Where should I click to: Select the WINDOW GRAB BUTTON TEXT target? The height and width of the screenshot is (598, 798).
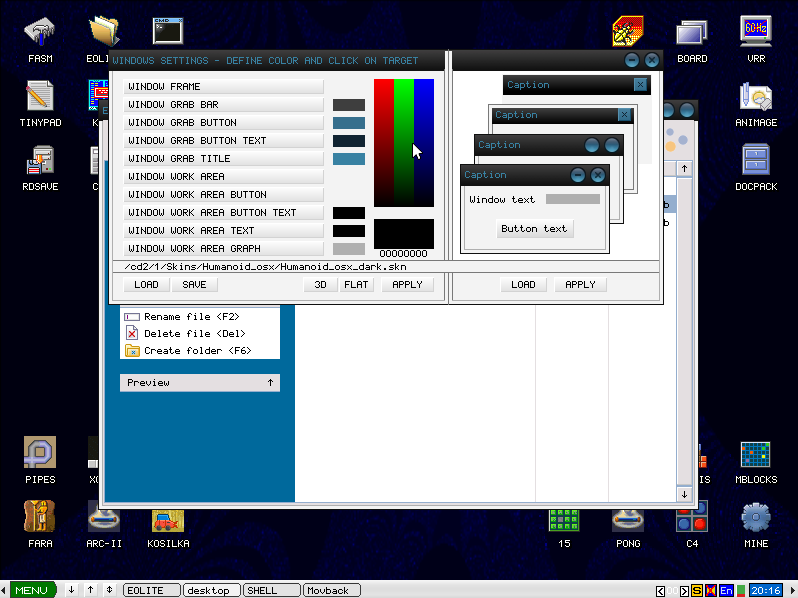pyautogui.click(x=223, y=140)
